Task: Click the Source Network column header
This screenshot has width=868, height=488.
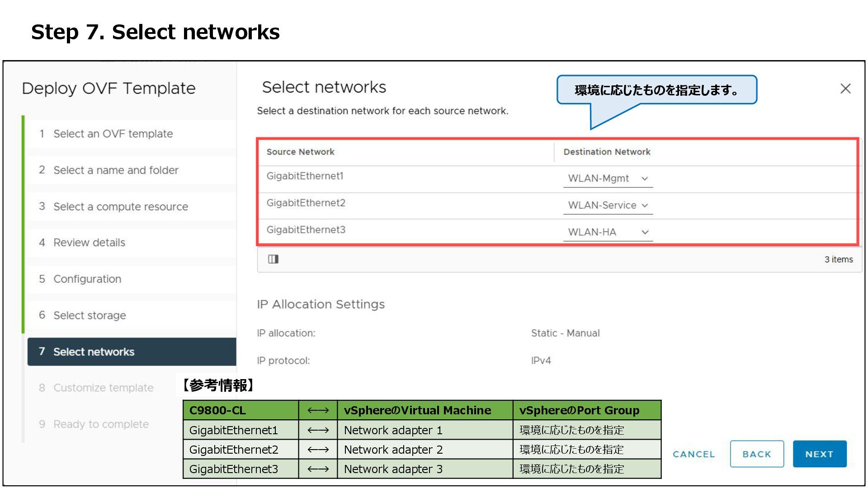Action: [x=300, y=152]
